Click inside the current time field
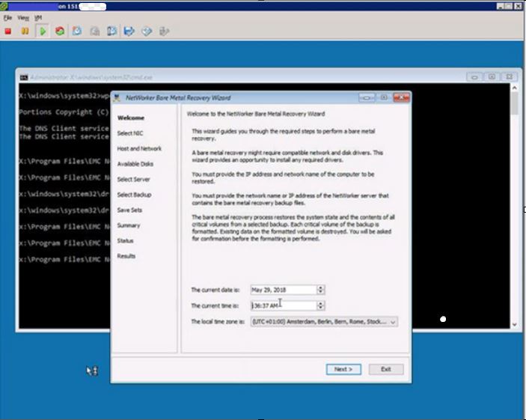The image size is (526, 420). (283, 305)
